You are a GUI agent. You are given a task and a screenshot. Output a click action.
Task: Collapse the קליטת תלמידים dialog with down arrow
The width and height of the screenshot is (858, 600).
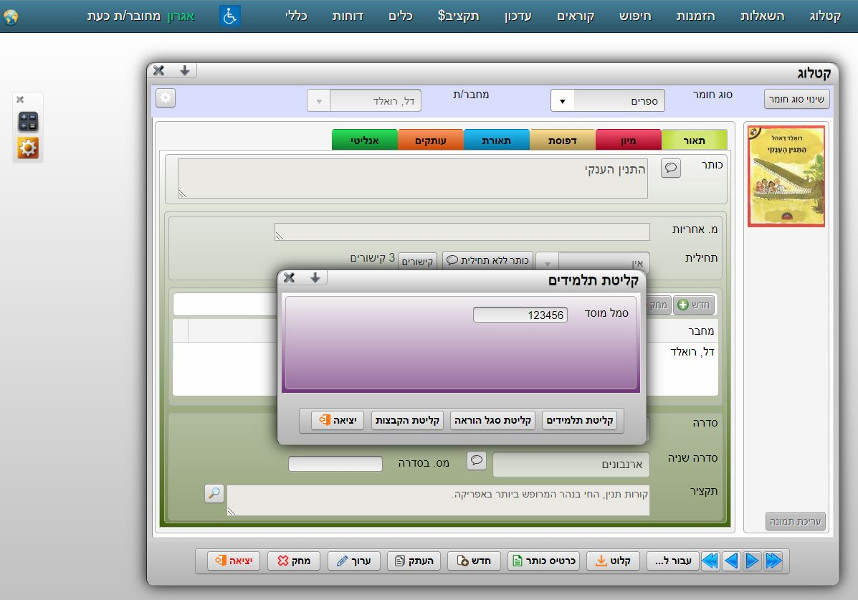click(315, 277)
